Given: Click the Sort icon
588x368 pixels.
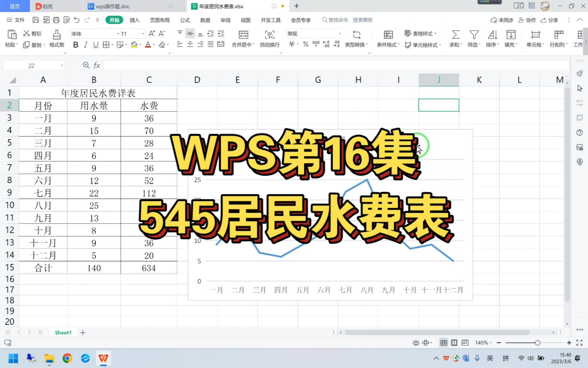Looking at the screenshot, I should click(492, 35).
